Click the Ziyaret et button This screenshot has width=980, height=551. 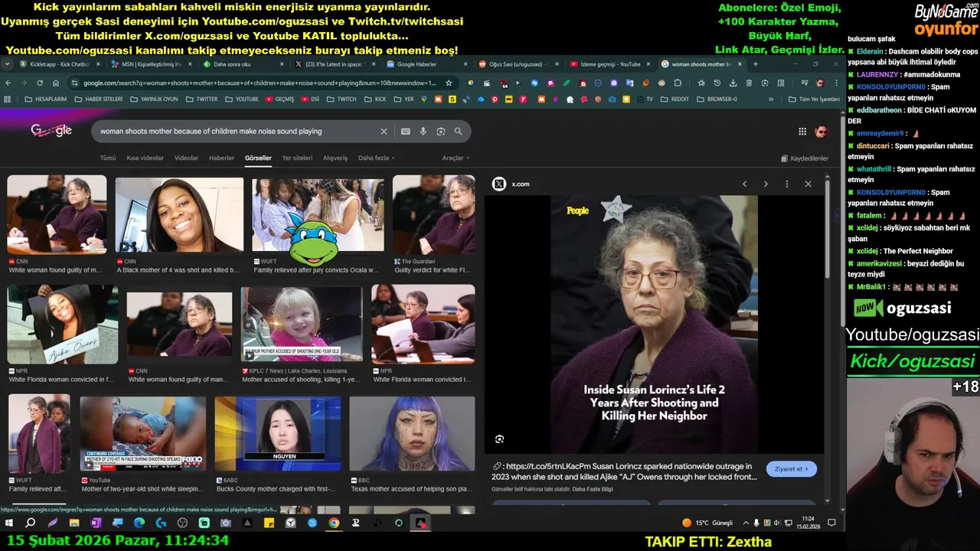click(x=791, y=469)
